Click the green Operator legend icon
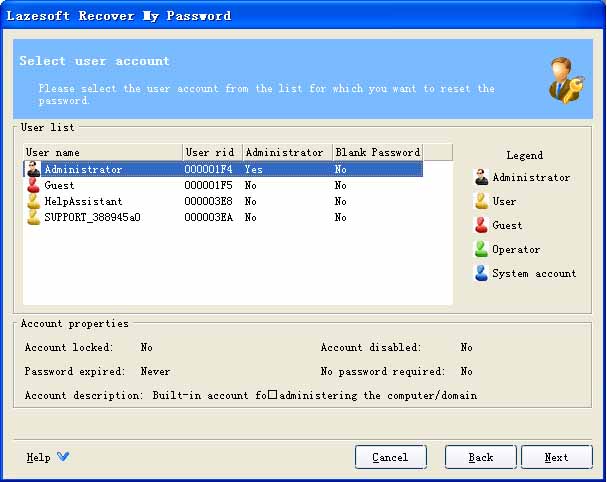The image size is (607, 482). (481, 249)
